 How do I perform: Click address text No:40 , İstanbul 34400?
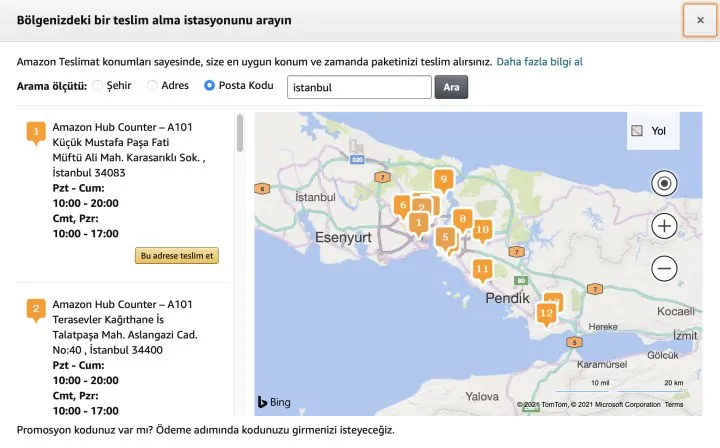click(107, 350)
